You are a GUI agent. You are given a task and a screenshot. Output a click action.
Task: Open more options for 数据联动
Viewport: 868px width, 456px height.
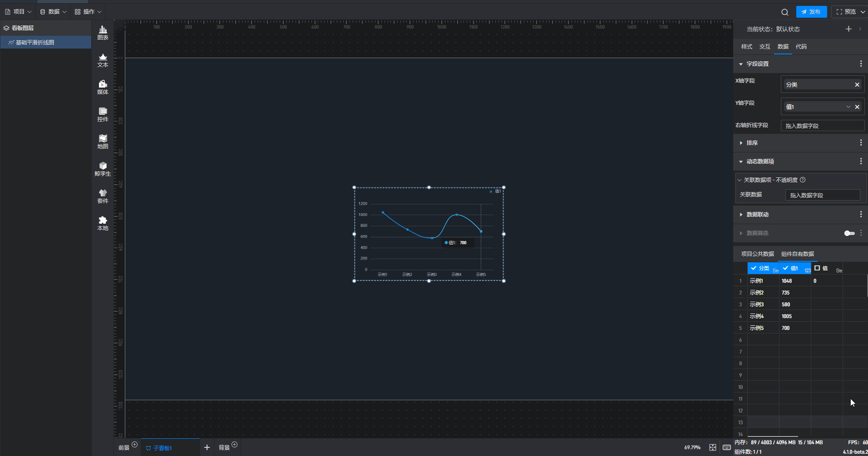[861, 215]
